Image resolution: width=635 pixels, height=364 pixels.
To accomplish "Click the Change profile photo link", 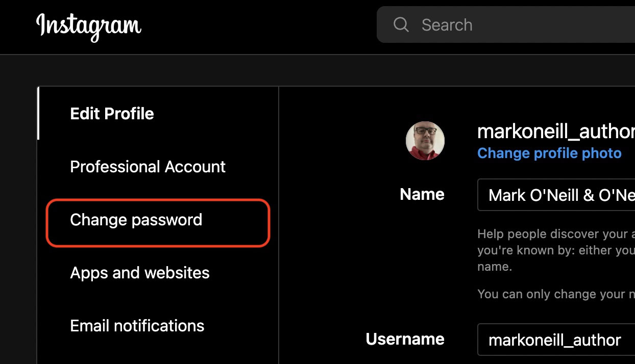I will (x=549, y=153).
